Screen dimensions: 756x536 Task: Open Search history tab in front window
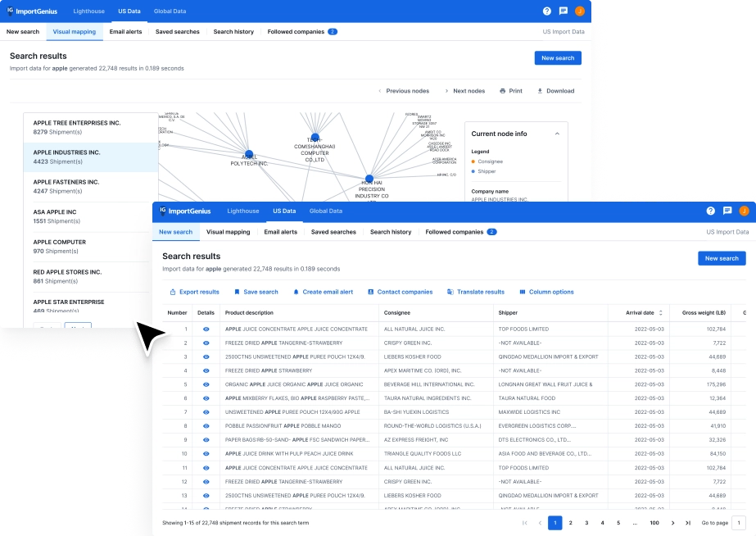click(x=391, y=232)
